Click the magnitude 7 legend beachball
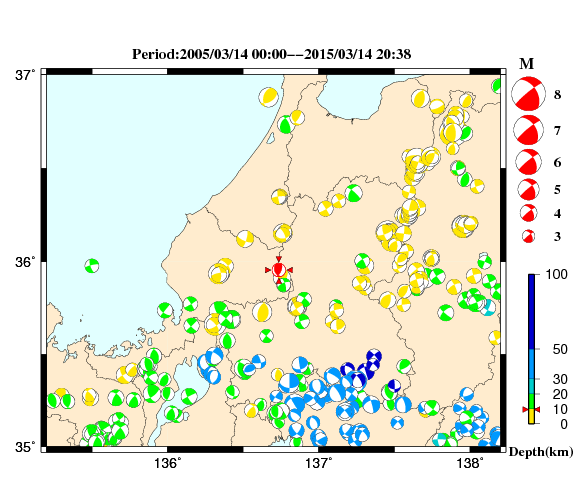 (528, 130)
